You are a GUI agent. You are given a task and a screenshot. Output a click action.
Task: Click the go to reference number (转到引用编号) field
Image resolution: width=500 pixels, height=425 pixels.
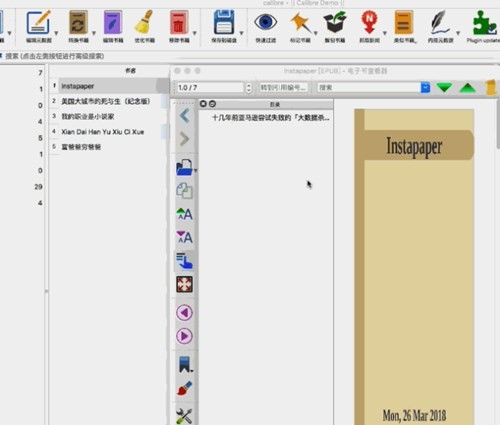click(x=284, y=87)
